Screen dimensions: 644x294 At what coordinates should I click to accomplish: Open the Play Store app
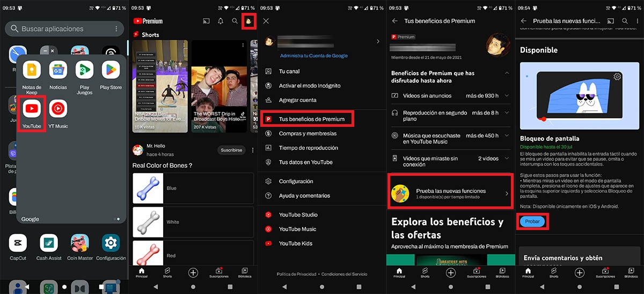[x=111, y=70]
